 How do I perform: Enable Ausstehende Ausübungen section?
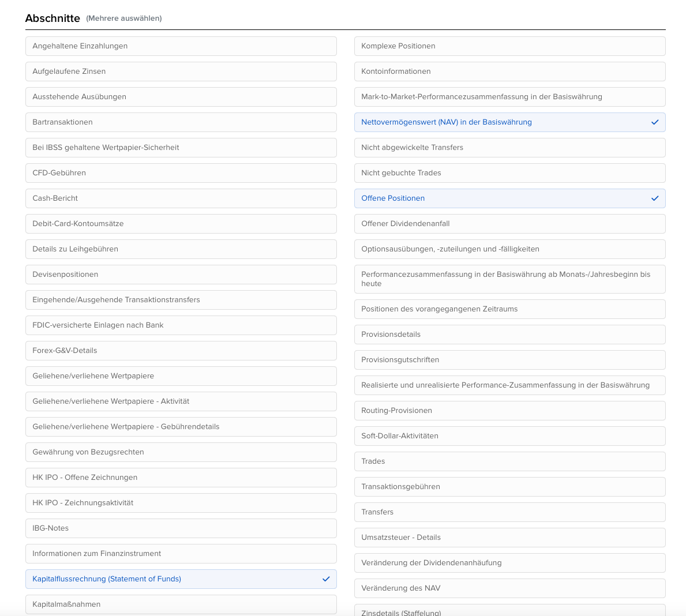[x=181, y=97]
